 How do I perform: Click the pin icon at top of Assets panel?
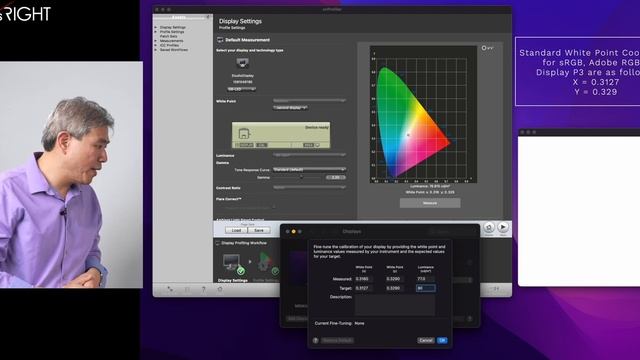point(208,17)
